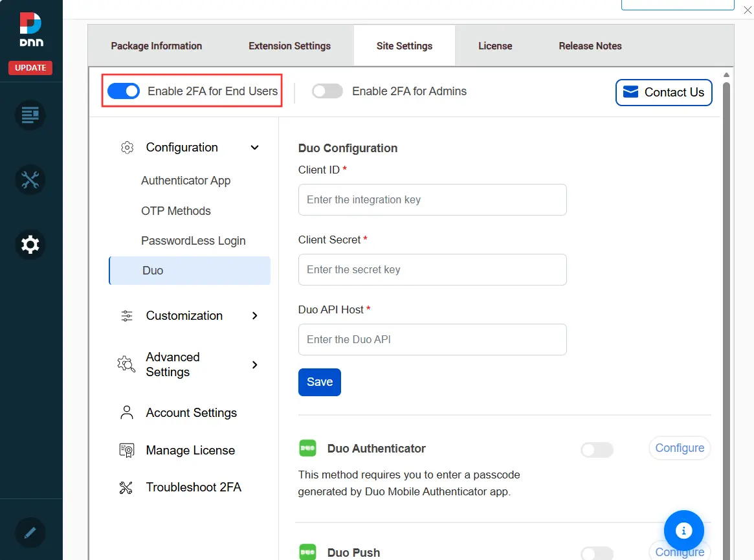
Task: Click the Duo Push green logo
Action: (308, 552)
